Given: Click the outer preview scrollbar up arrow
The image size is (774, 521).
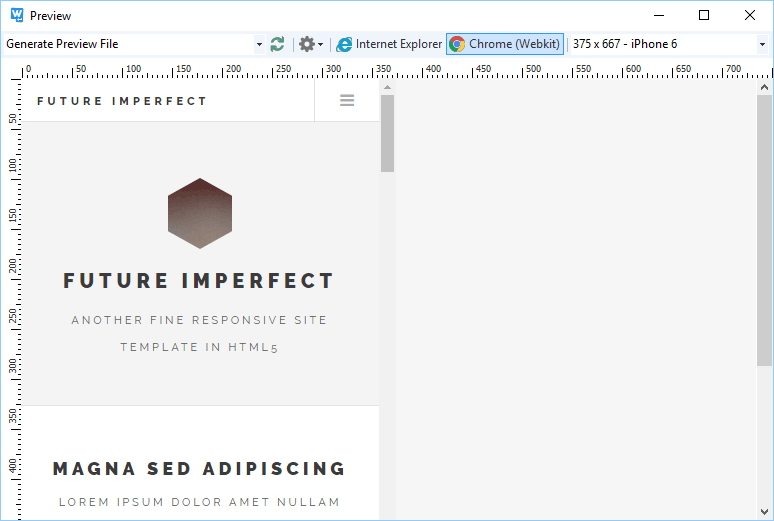Looking at the screenshot, I should point(764,87).
